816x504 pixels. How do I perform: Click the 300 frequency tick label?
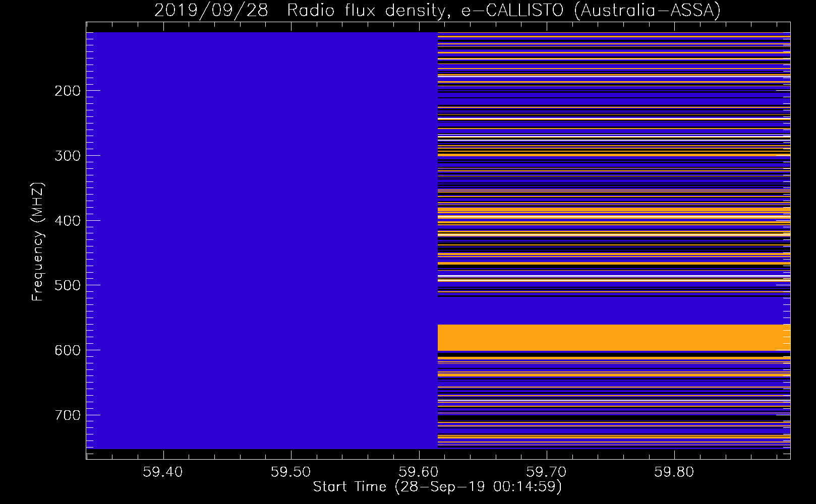click(68, 156)
